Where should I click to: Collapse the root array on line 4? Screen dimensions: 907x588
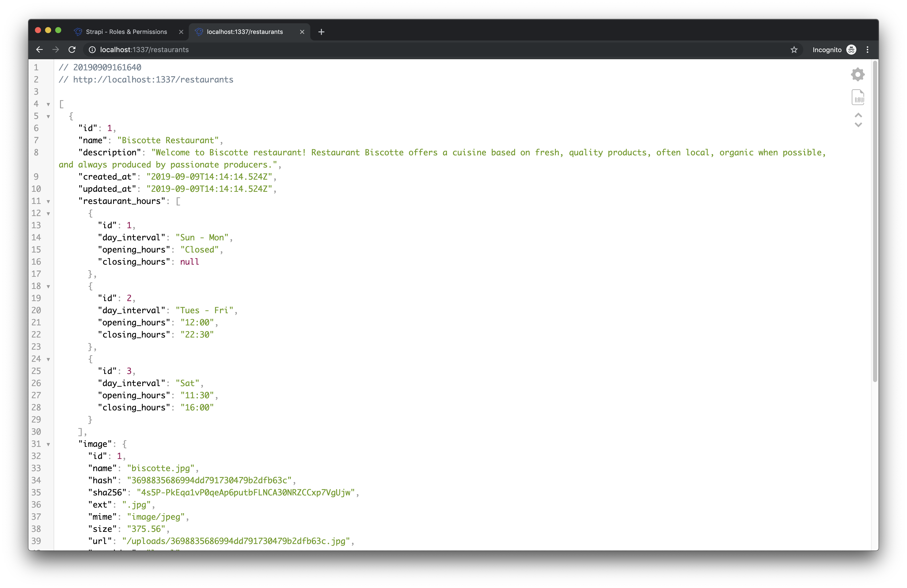pyautogui.click(x=48, y=104)
